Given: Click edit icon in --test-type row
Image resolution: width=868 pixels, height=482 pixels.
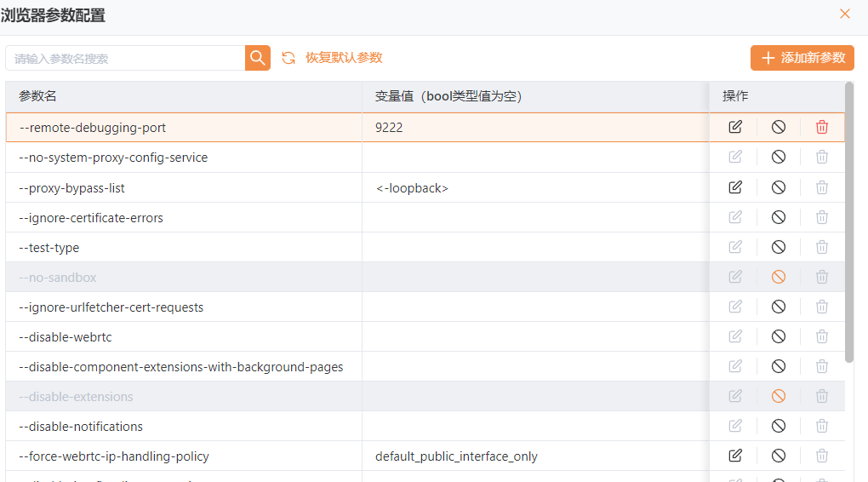Looking at the screenshot, I should pos(735,247).
